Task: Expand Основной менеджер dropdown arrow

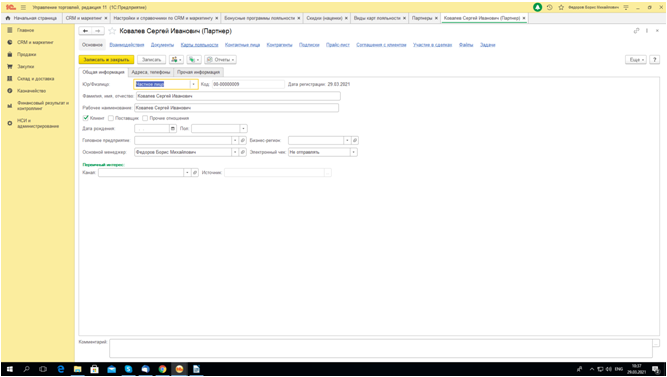Action: (x=235, y=152)
